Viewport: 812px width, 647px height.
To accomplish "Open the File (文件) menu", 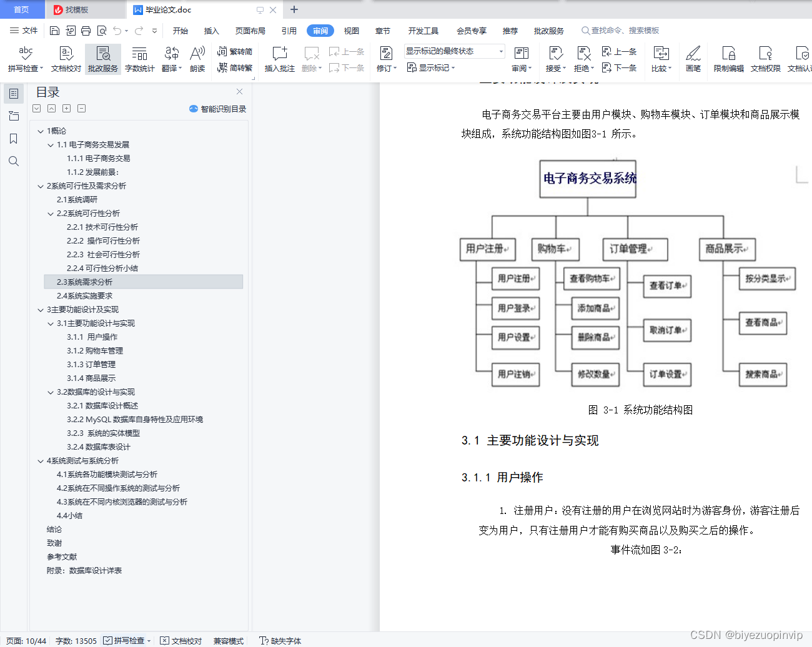I will (x=24, y=31).
